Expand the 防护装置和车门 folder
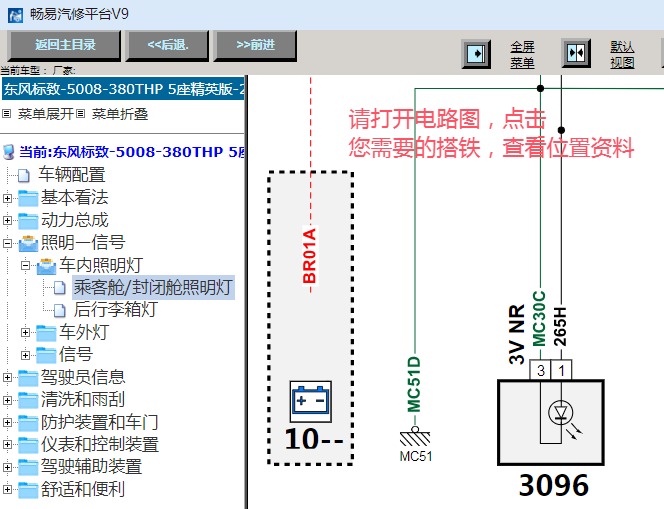The image size is (664, 509). 7,422
